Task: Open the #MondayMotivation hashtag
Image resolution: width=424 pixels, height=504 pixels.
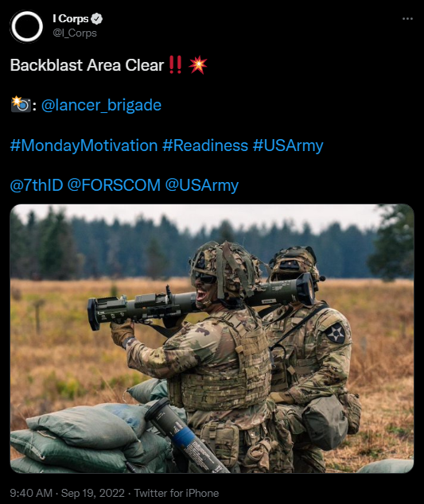Action: coord(84,145)
